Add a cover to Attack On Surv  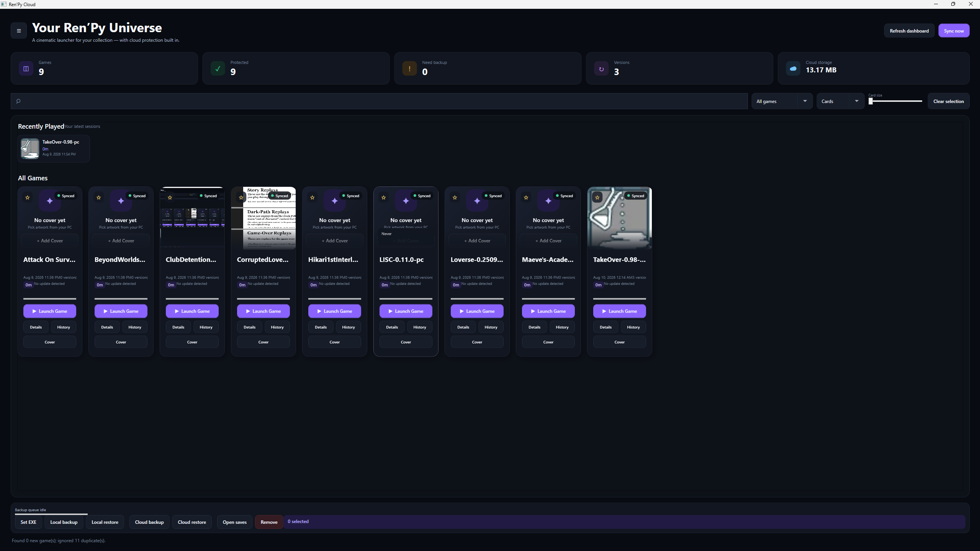[x=50, y=241]
